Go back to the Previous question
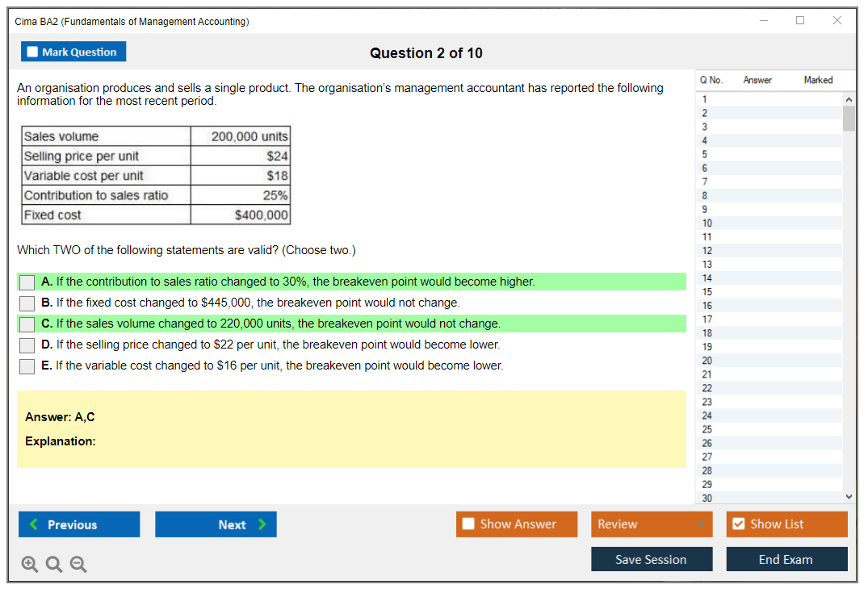The height and width of the screenshot is (593, 868). pos(79,524)
